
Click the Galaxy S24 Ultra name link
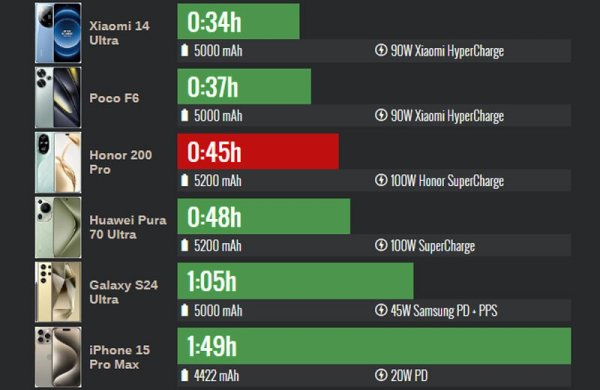(x=123, y=292)
